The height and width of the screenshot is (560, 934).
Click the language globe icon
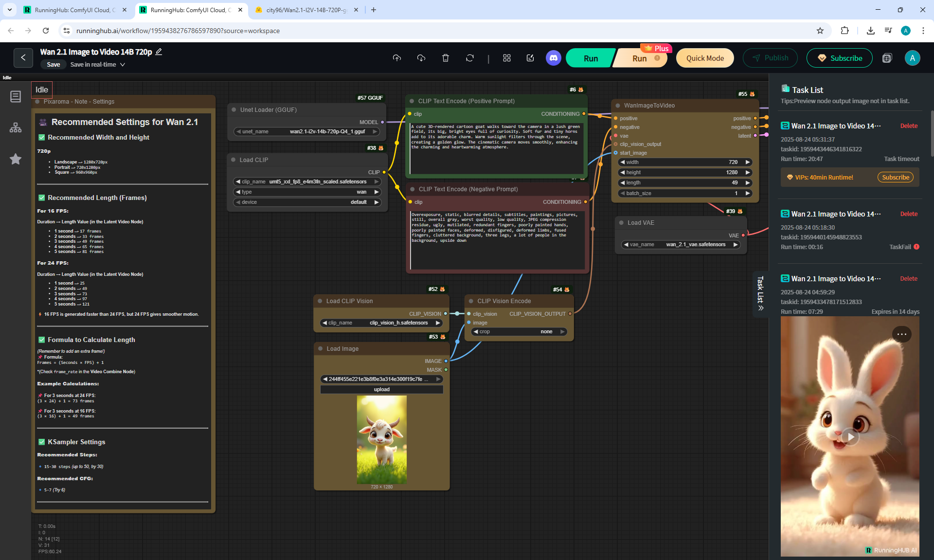[887, 58]
